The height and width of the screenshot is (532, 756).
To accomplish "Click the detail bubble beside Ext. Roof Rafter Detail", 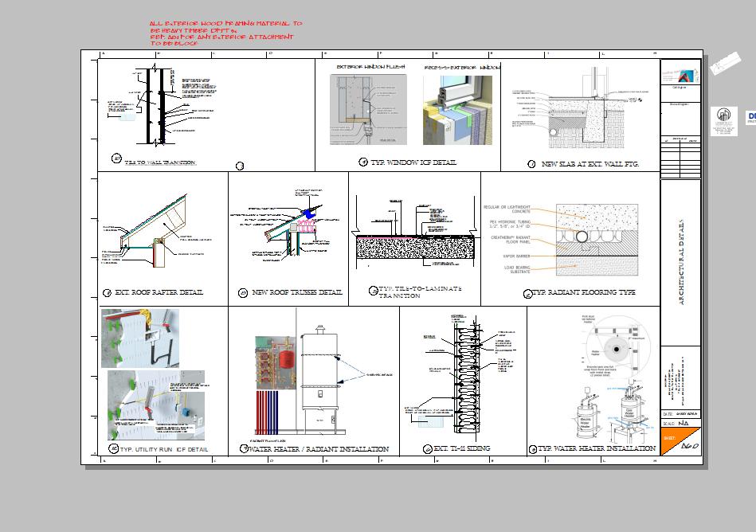I will [108, 293].
